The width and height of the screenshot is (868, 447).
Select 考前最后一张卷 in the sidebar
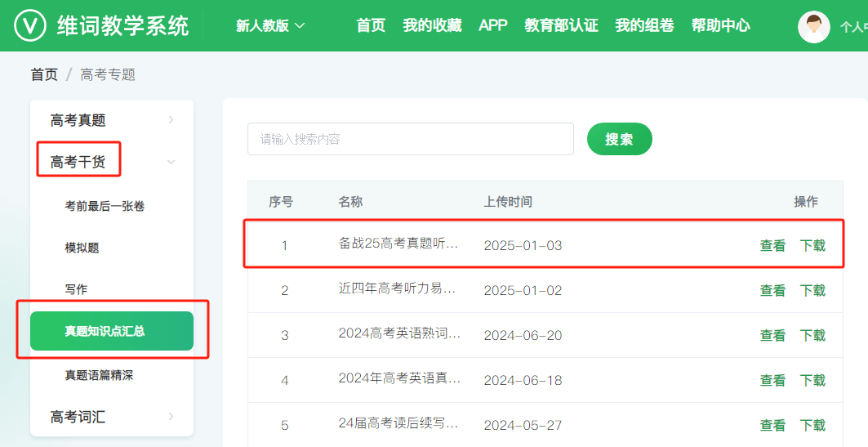coord(105,206)
